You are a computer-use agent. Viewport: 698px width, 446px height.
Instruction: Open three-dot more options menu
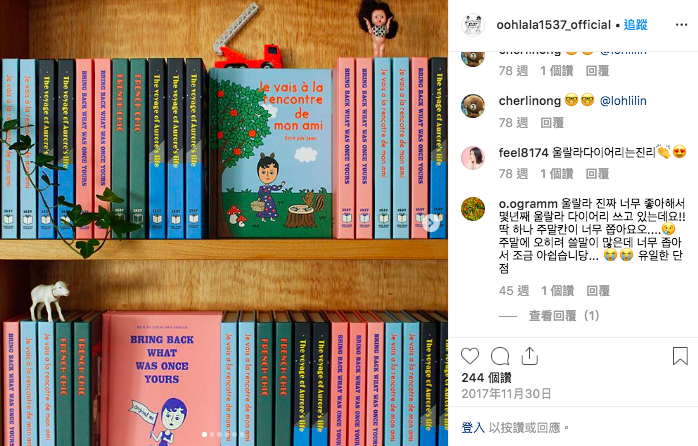(x=681, y=25)
